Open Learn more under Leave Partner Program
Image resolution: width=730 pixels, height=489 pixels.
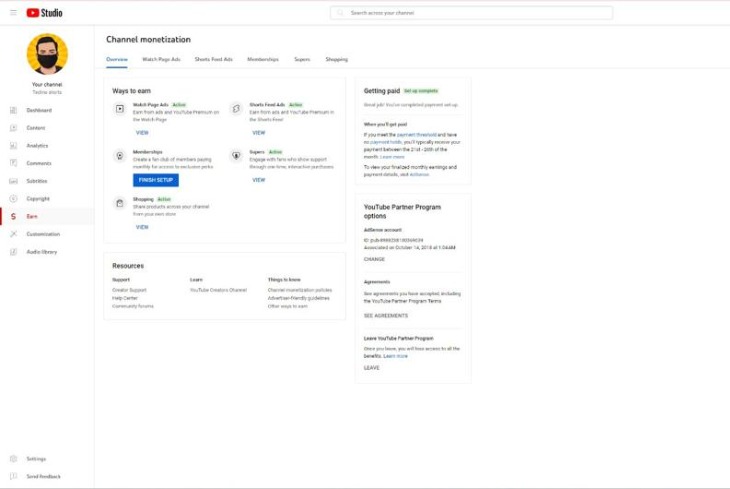click(395, 356)
